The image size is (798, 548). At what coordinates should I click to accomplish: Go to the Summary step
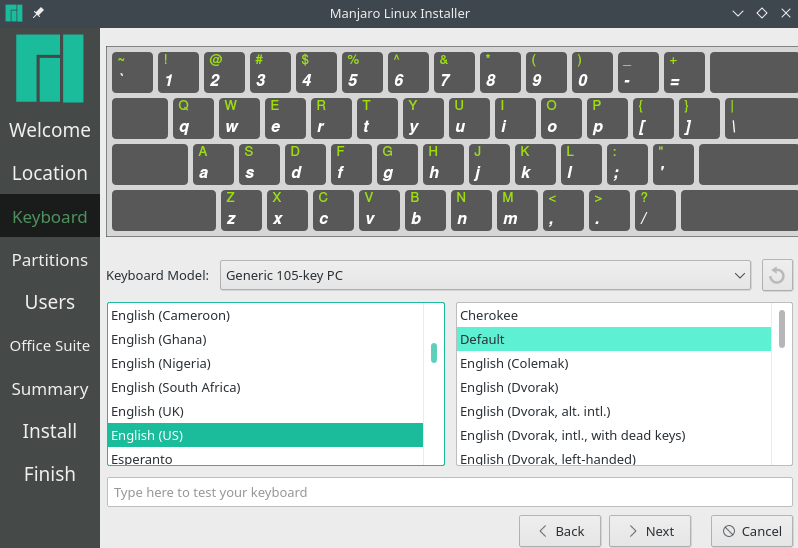pos(50,389)
